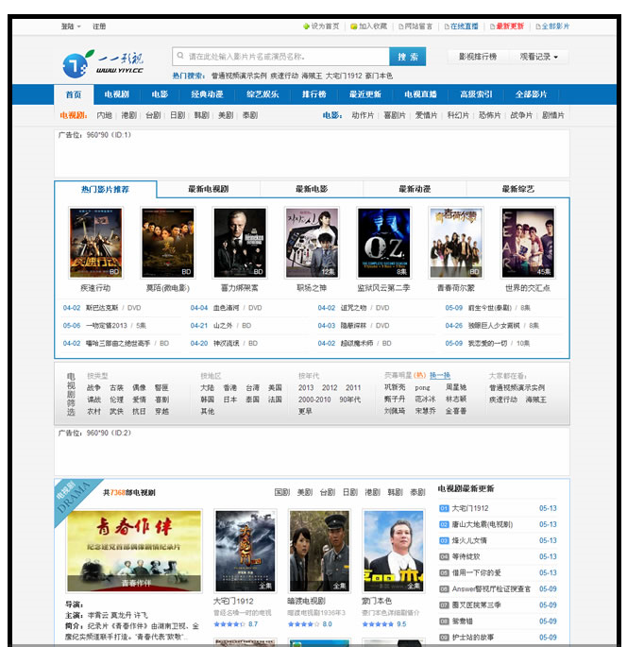Click hot search term 大宅门1912
Viewport: 644px width, 647px height.
tap(344, 76)
